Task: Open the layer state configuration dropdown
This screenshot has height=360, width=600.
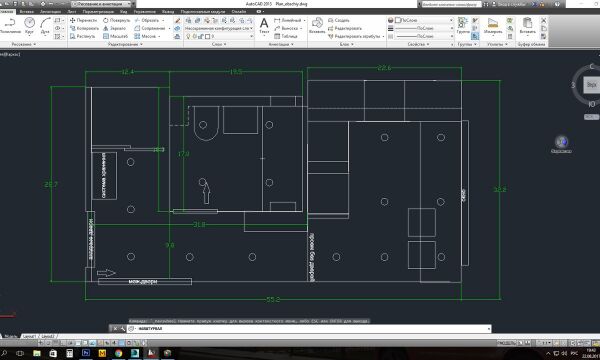Action: pos(219,28)
